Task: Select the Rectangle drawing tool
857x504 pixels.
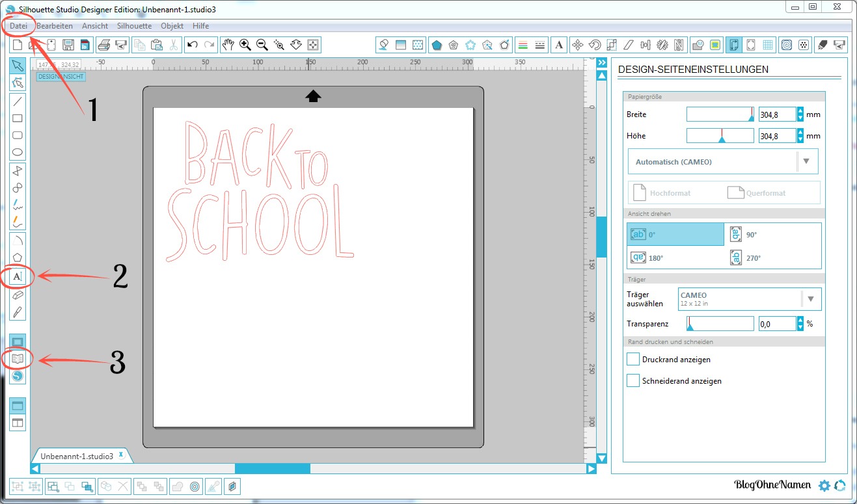Action: pyautogui.click(x=18, y=118)
